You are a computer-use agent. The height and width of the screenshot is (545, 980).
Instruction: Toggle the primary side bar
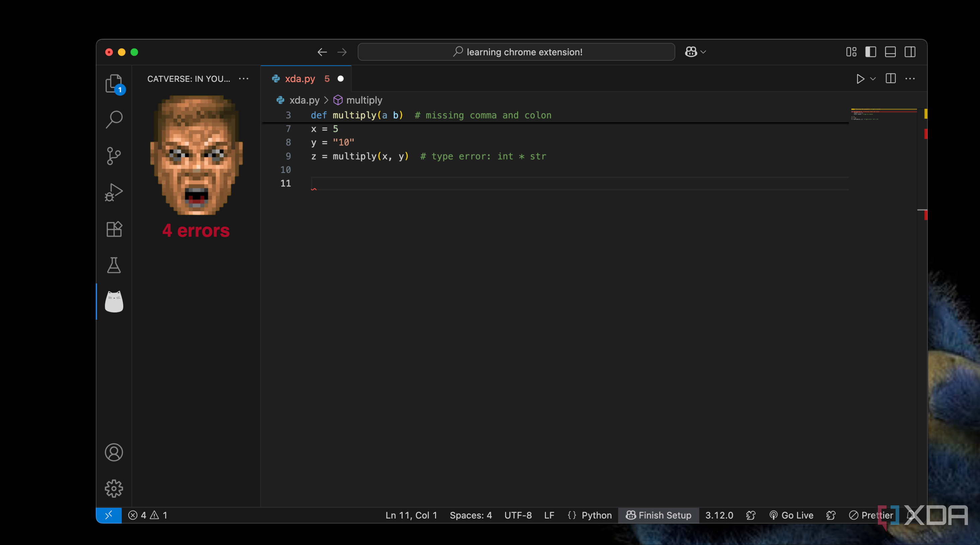click(x=870, y=52)
